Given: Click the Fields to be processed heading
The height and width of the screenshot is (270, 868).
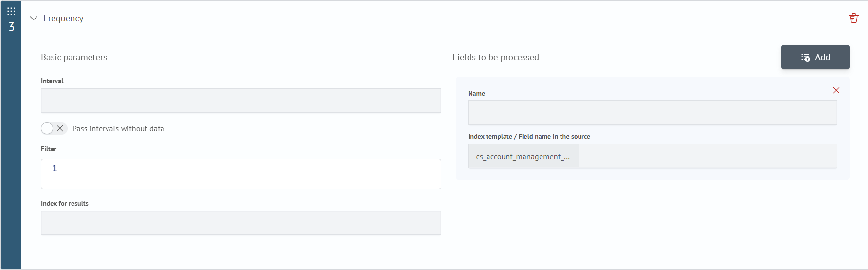Looking at the screenshot, I should tap(496, 58).
